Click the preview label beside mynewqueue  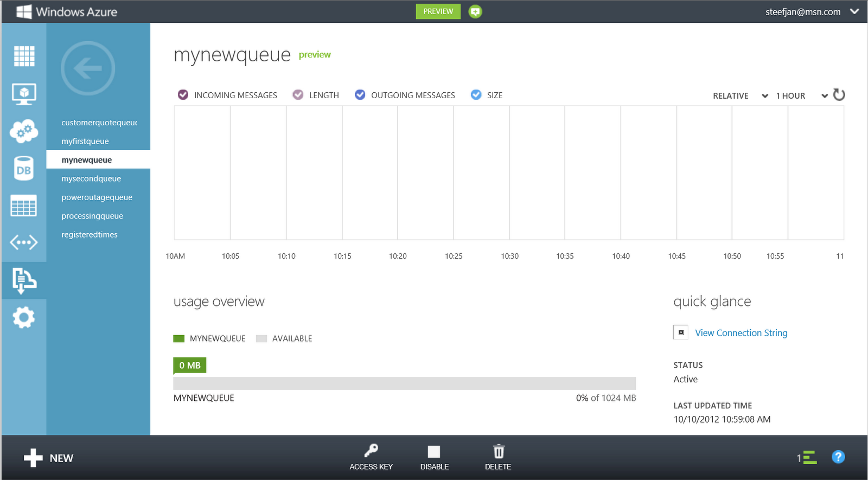coord(315,54)
